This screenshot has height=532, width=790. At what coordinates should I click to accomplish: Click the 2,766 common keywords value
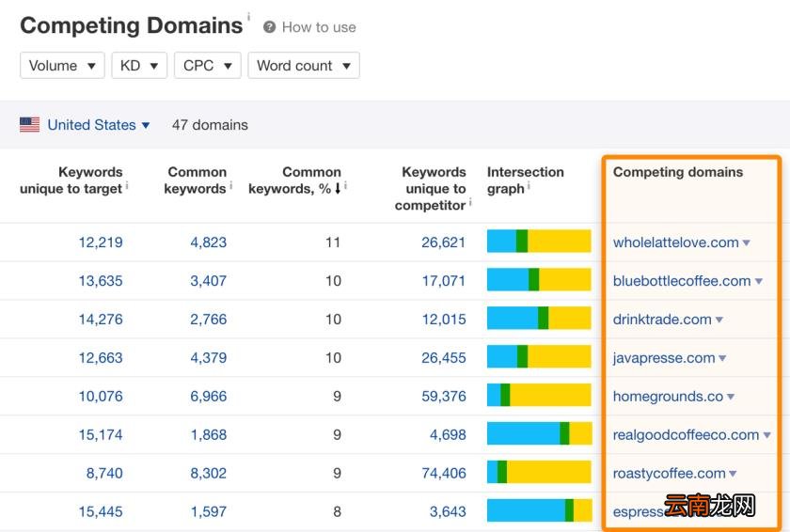pos(208,319)
